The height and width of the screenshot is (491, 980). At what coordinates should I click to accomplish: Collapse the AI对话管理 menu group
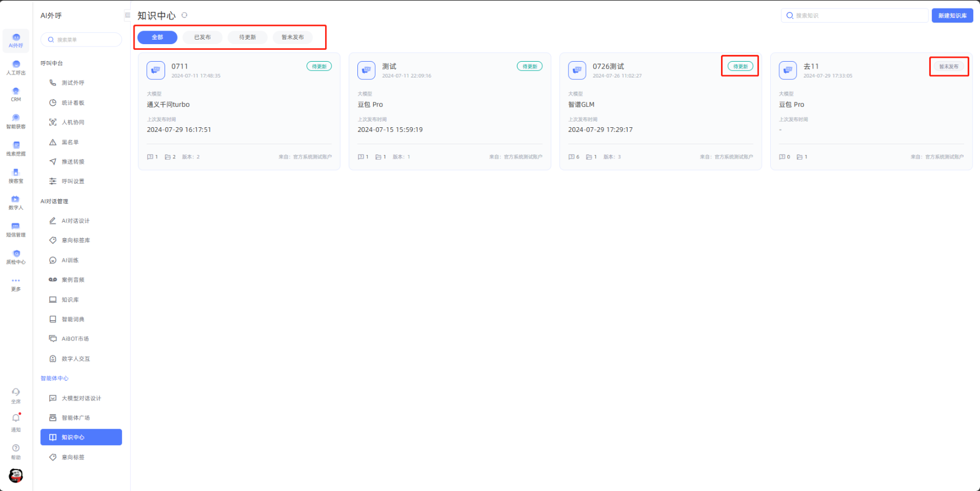(54, 201)
